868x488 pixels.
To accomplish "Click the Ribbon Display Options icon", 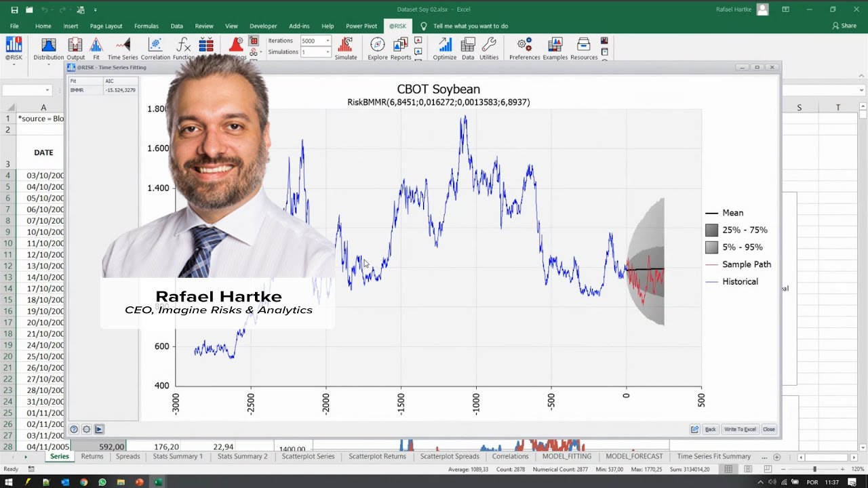I will click(785, 9).
